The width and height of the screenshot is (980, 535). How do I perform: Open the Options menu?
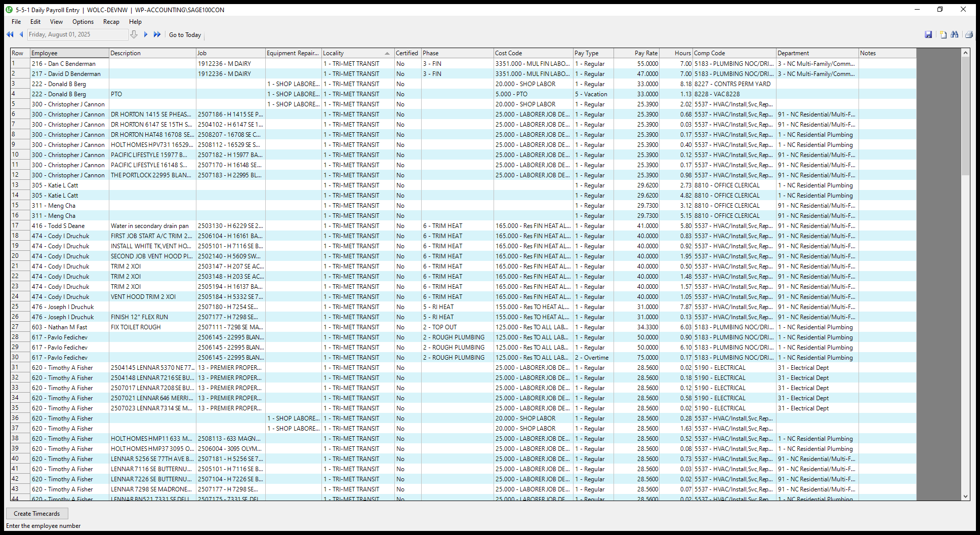[x=83, y=22]
